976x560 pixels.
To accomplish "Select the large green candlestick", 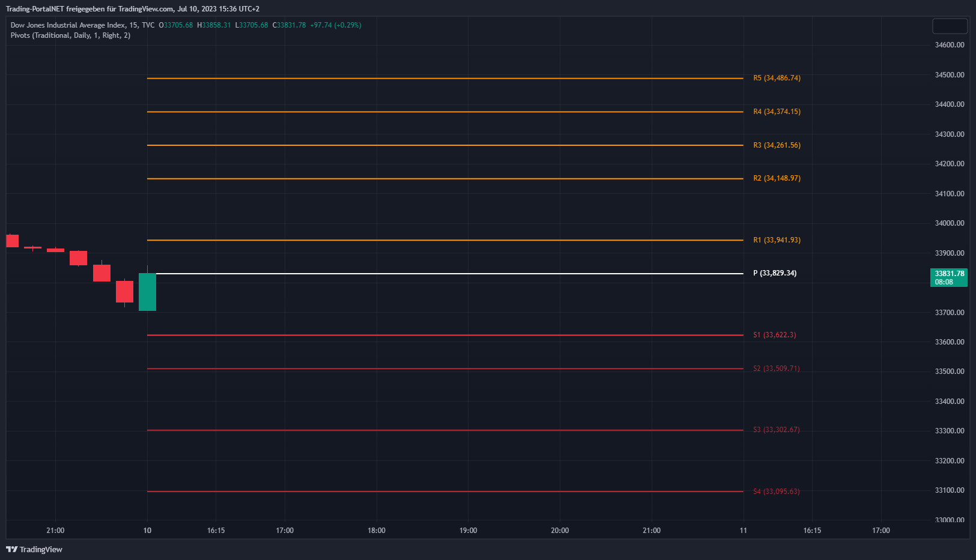I will (147, 292).
